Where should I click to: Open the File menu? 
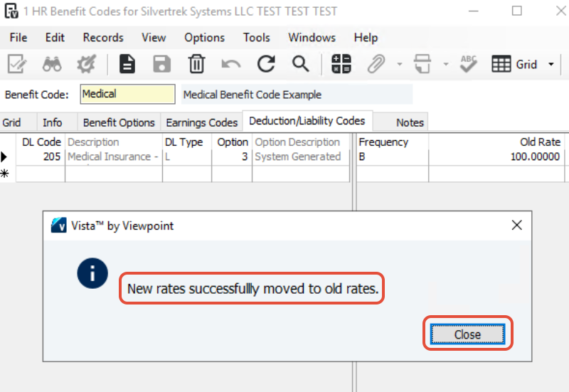(x=18, y=38)
